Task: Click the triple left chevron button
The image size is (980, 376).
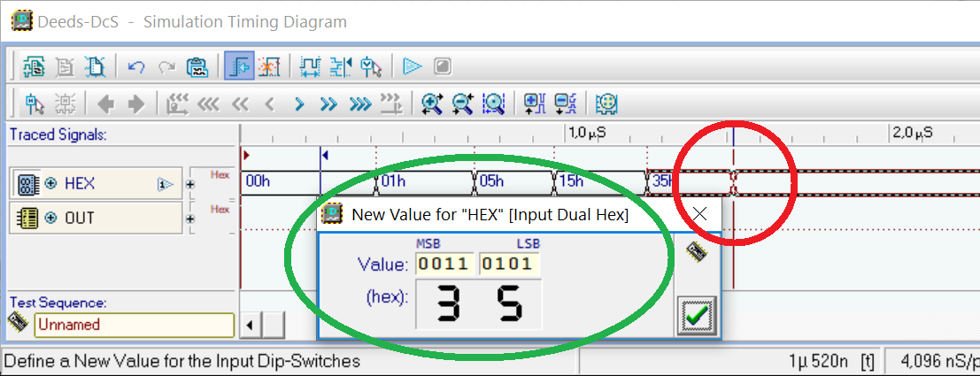Action: click(x=208, y=104)
